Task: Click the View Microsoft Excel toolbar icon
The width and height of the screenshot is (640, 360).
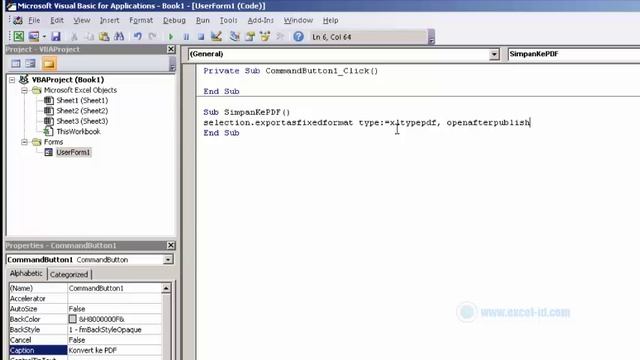Action: click(19, 36)
